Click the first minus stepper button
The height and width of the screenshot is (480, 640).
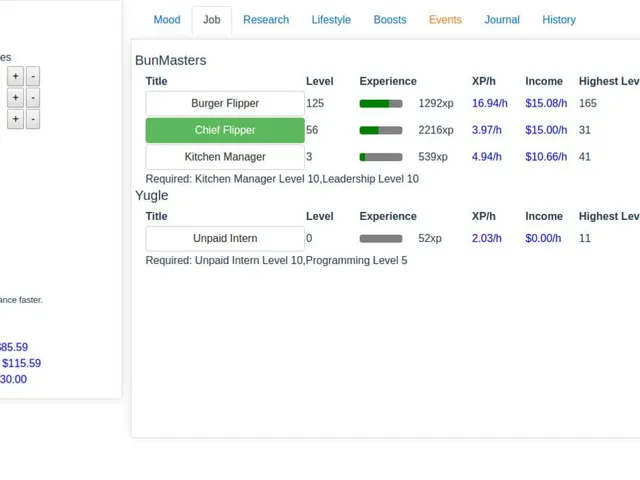33,76
